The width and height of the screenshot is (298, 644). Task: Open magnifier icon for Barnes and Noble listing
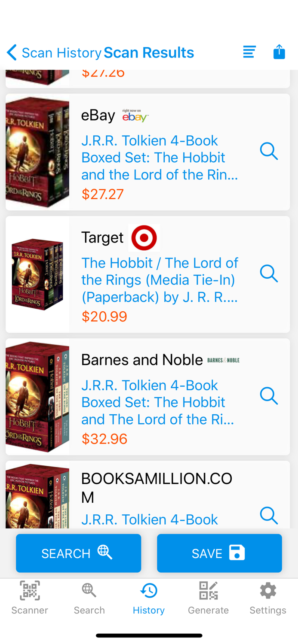point(269,396)
